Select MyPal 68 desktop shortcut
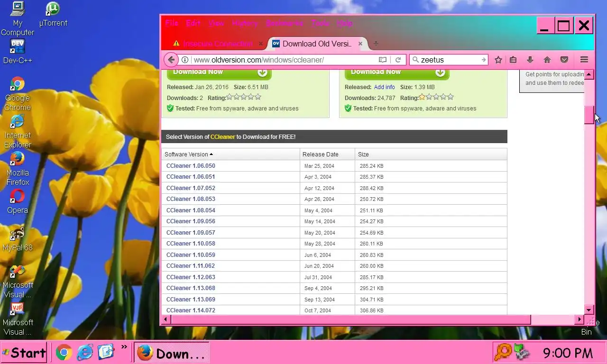Image resolution: width=607 pixels, height=364 pixels. pos(18,239)
